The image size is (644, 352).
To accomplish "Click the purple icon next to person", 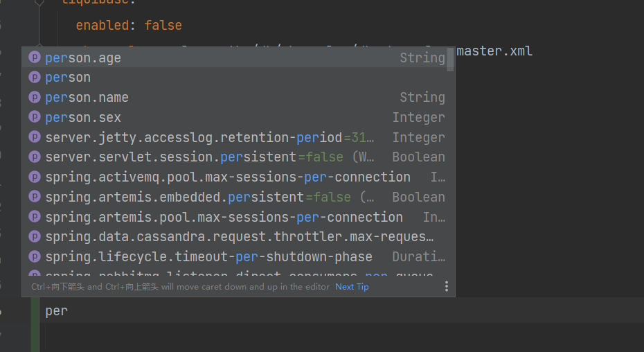I will tap(35, 77).
